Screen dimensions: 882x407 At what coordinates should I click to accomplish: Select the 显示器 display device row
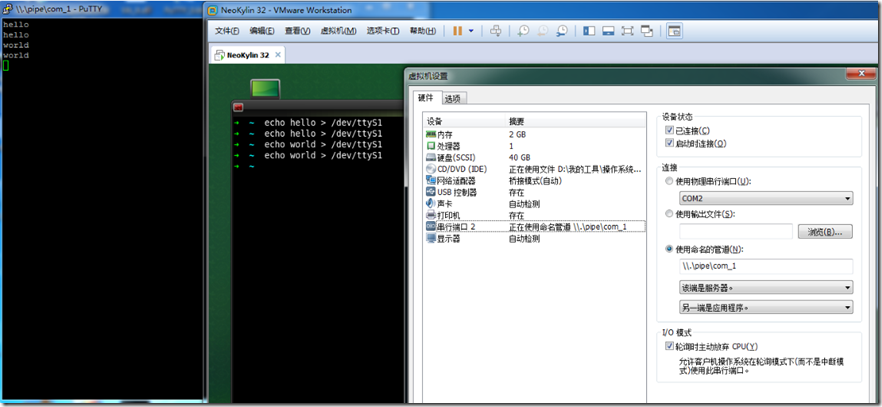[534, 238]
